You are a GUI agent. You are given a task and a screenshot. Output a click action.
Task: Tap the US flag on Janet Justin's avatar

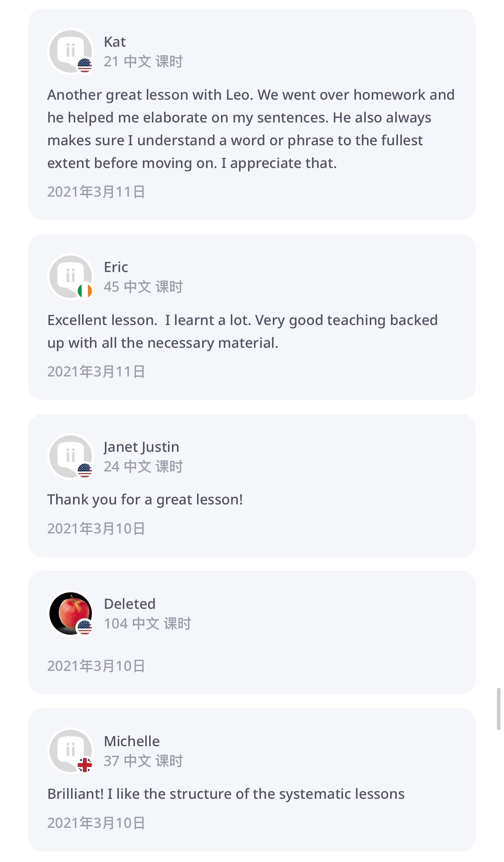(x=85, y=470)
